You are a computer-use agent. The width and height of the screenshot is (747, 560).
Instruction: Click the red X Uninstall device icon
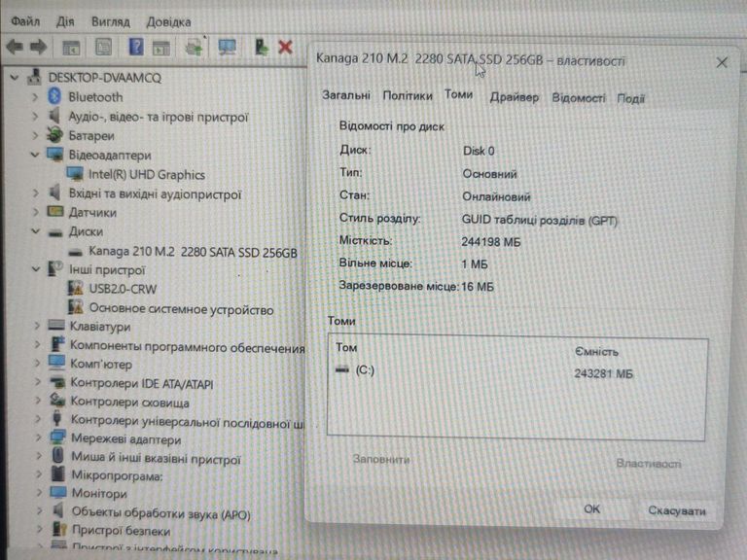pyautogui.click(x=285, y=47)
